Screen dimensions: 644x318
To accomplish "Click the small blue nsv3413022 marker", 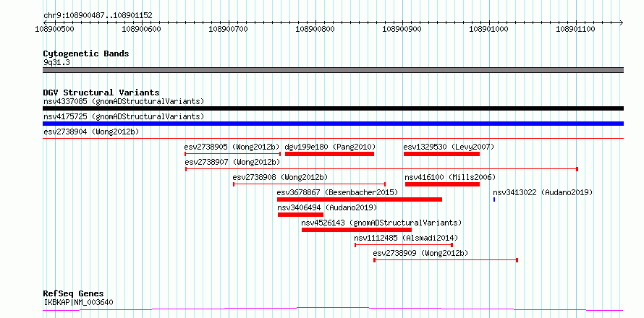I will pos(494,199).
